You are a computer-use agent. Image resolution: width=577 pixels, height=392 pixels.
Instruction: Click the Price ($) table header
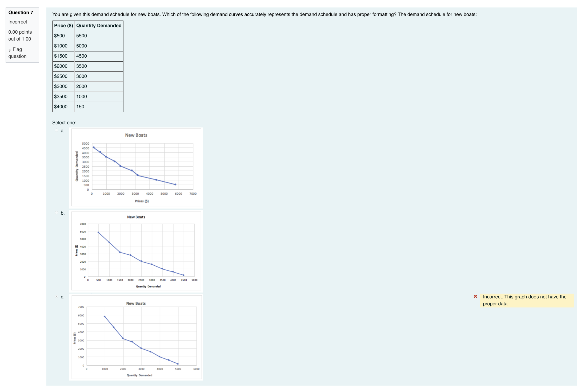63,26
